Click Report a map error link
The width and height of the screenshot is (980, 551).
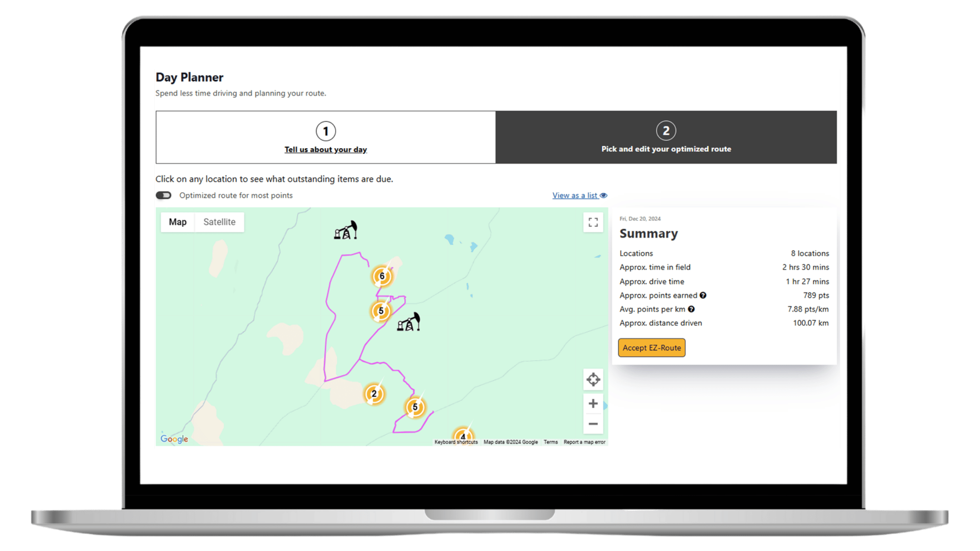coord(584,442)
